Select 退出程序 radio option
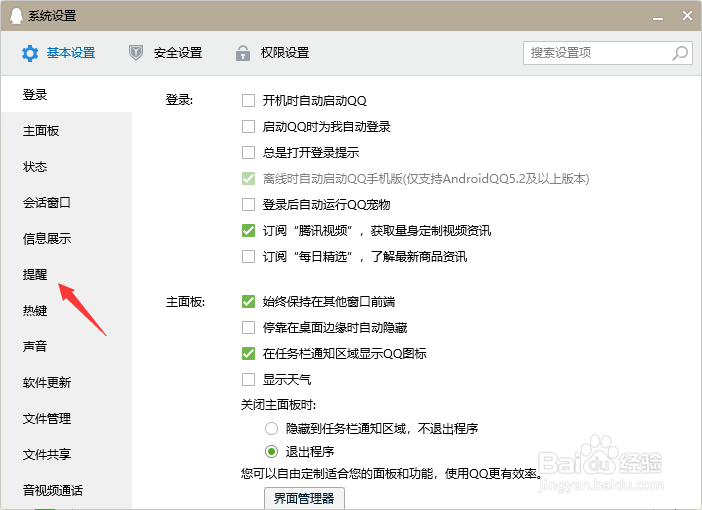The image size is (702, 510). (x=271, y=451)
